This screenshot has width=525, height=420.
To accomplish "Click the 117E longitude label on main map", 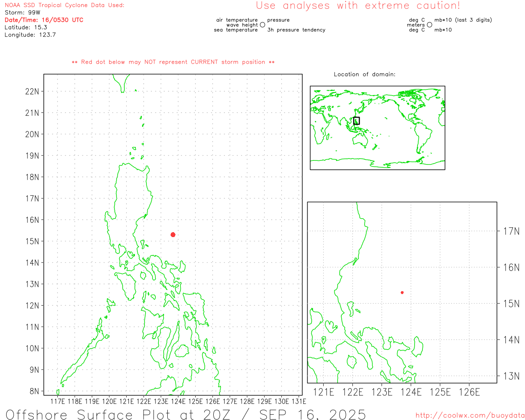I will pyautogui.click(x=57, y=401).
